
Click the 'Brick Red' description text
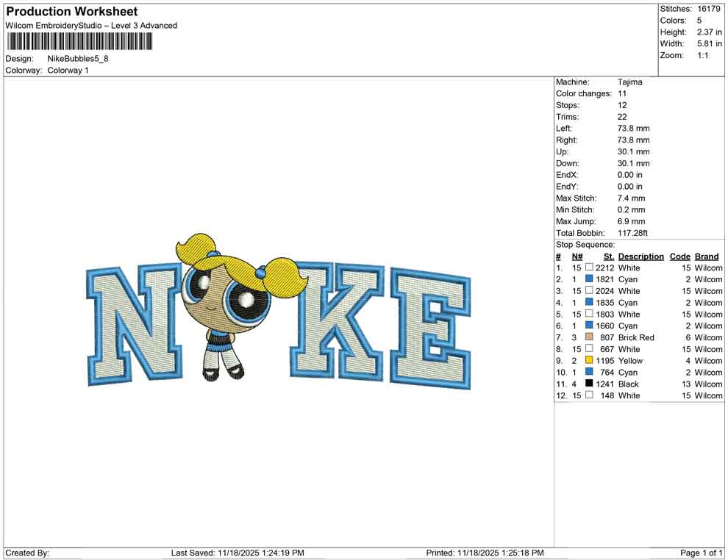click(x=636, y=337)
